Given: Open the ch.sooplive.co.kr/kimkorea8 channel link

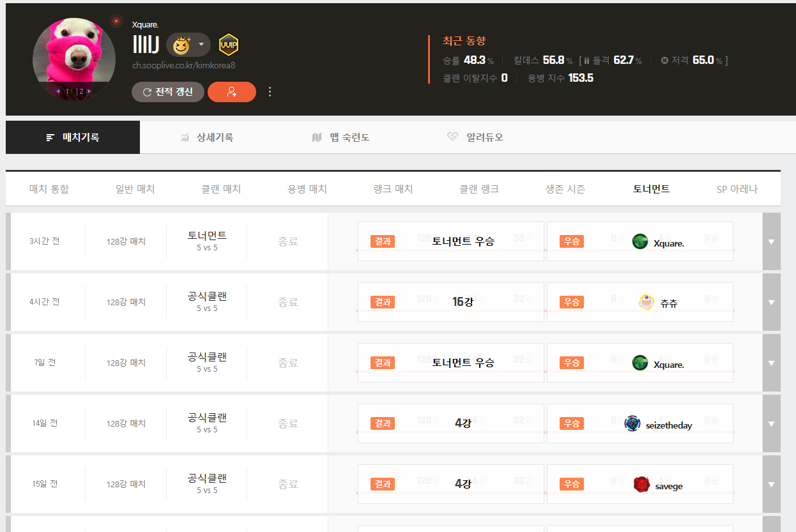Looking at the screenshot, I should (x=184, y=65).
